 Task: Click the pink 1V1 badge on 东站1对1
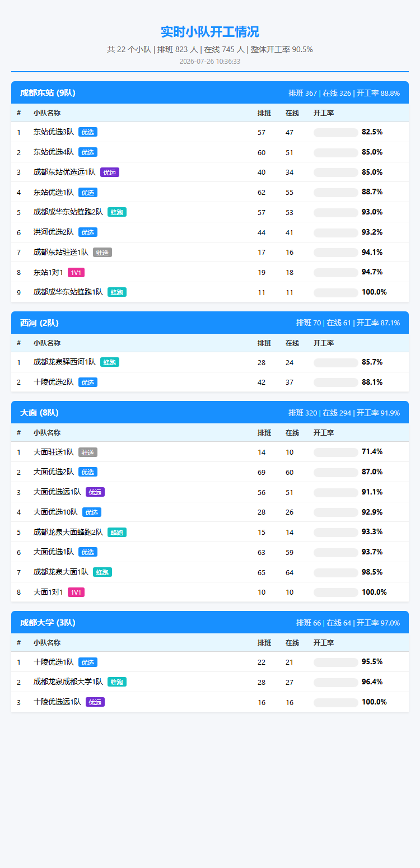(x=76, y=273)
